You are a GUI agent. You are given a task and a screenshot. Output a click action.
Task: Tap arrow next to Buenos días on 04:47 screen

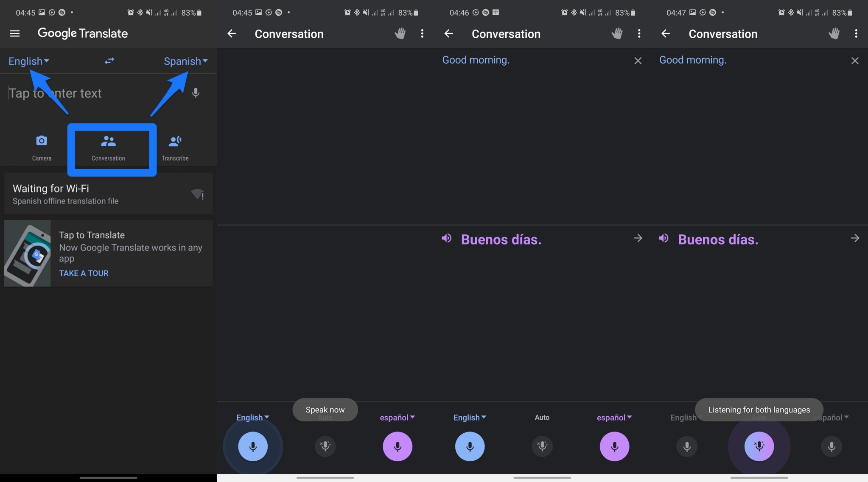[855, 238]
